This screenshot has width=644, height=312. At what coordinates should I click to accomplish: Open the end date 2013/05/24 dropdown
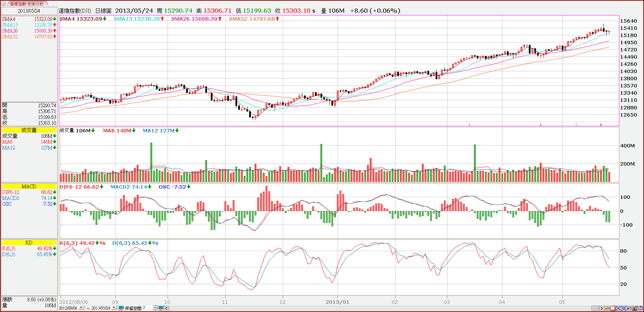pos(114,308)
